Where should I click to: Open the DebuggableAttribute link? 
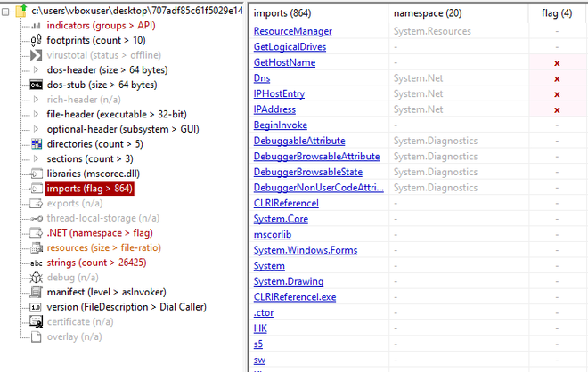click(299, 141)
